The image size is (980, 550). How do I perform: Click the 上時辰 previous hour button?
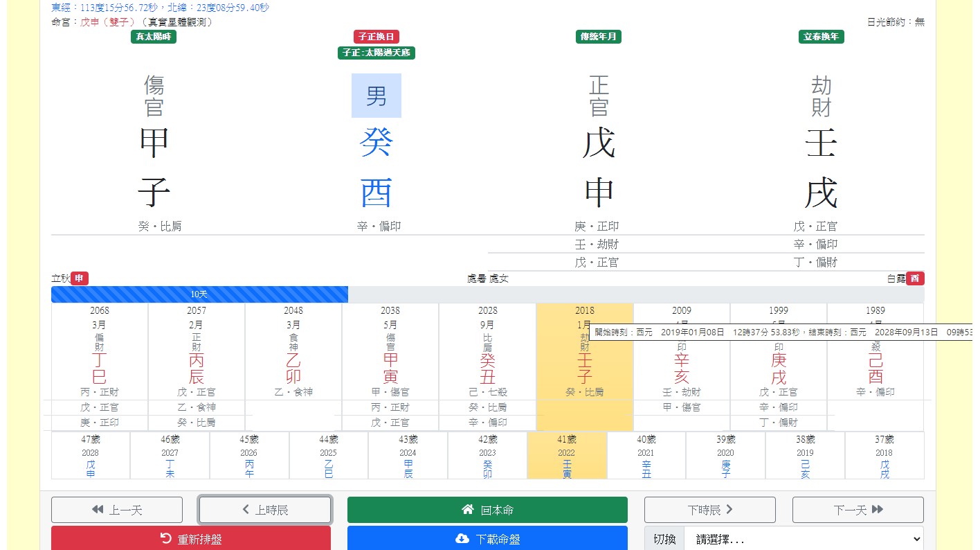(265, 510)
